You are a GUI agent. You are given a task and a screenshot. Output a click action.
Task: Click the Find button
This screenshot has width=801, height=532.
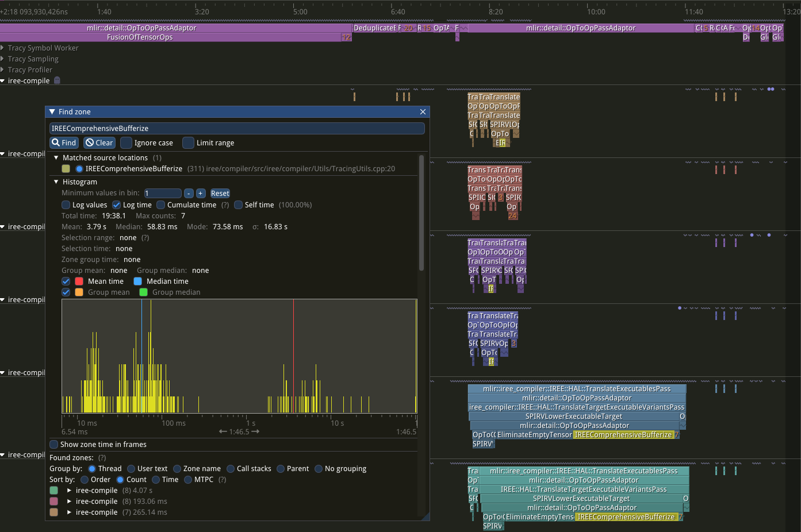(x=64, y=142)
